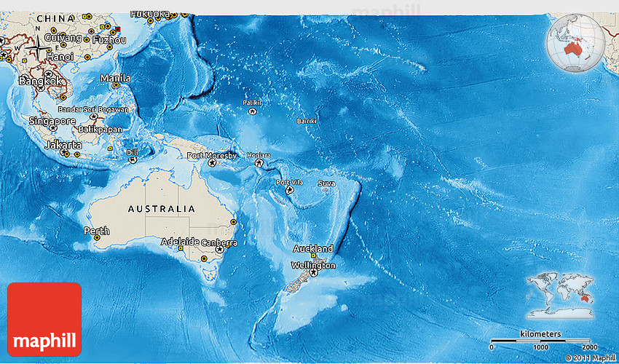619x364 pixels.
Task: Click the red maphill logo
Action: (44, 319)
